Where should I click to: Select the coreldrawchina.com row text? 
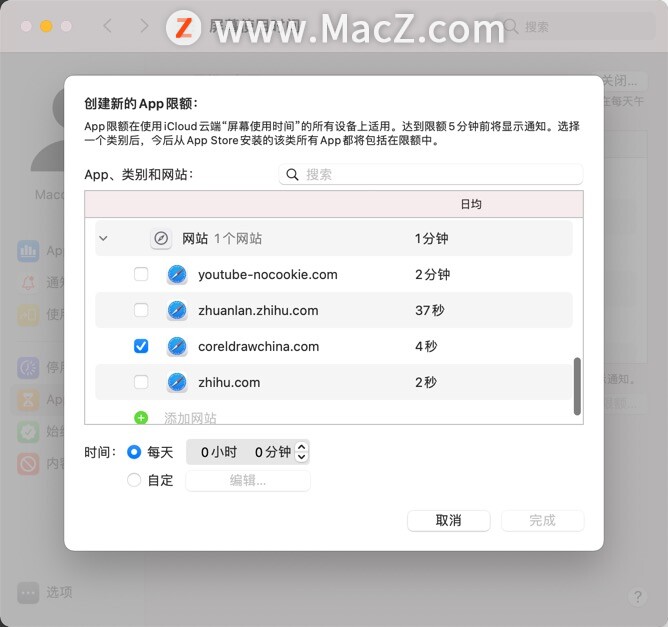259,346
